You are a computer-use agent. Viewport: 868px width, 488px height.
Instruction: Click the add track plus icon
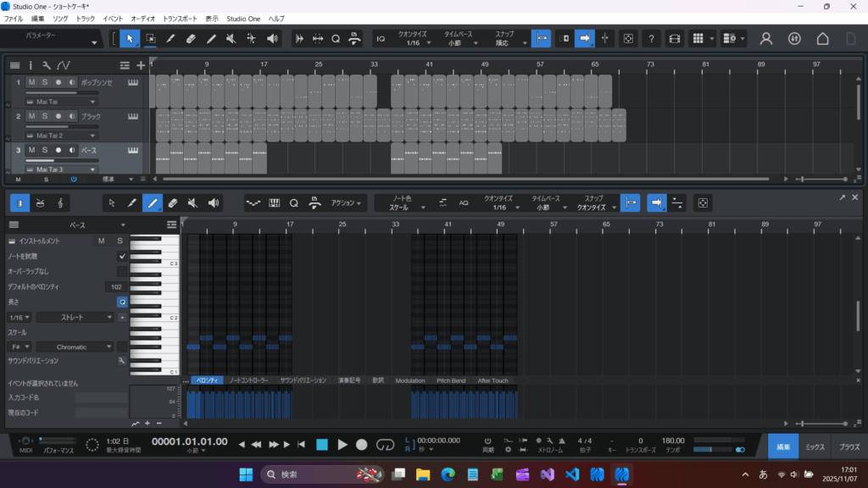coord(141,65)
